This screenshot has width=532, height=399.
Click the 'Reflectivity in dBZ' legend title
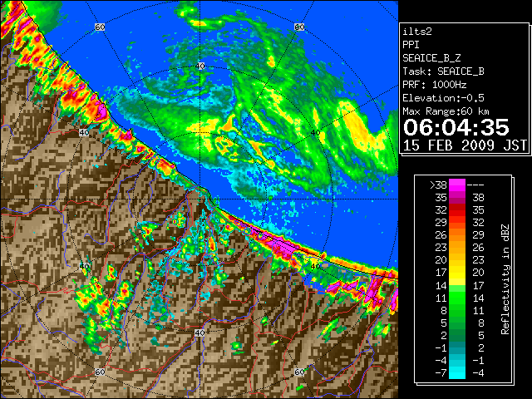505,279
